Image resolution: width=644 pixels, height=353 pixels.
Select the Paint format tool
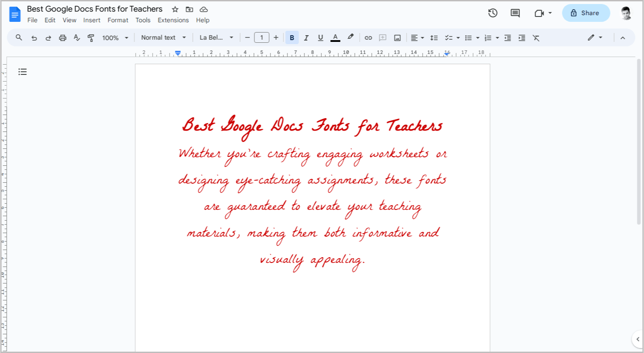point(91,37)
